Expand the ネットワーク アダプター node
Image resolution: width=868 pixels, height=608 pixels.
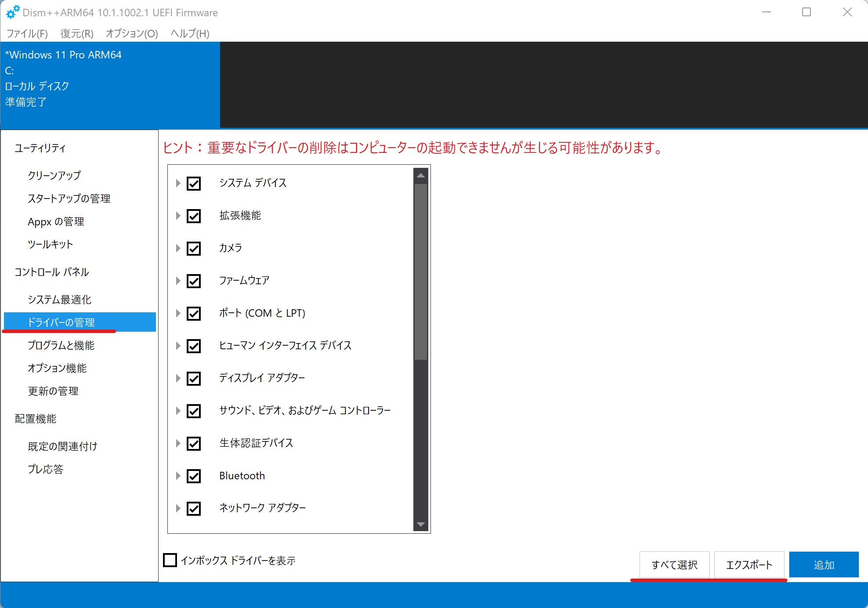[178, 508]
